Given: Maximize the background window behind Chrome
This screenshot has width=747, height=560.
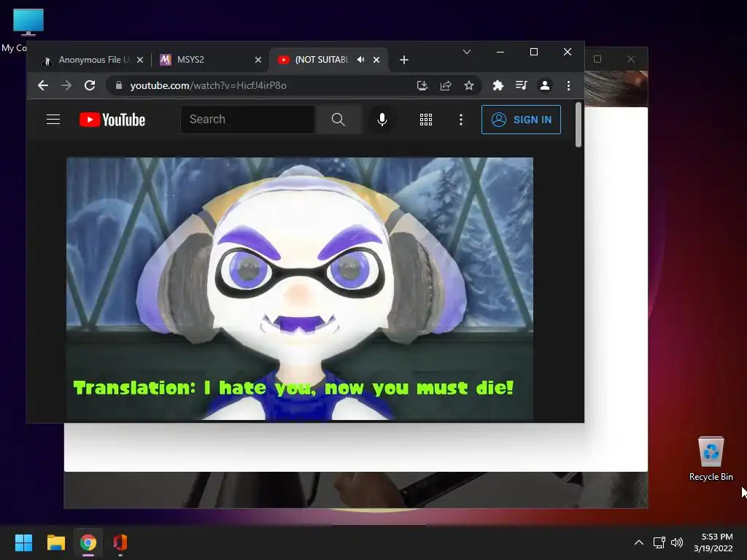Looking at the screenshot, I should [x=597, y=59].
